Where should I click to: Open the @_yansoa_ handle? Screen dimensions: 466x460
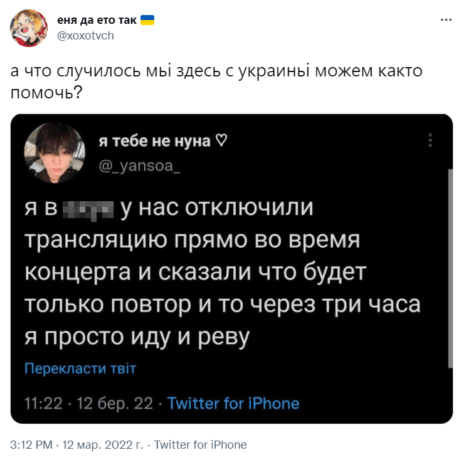tap(140, 166)
